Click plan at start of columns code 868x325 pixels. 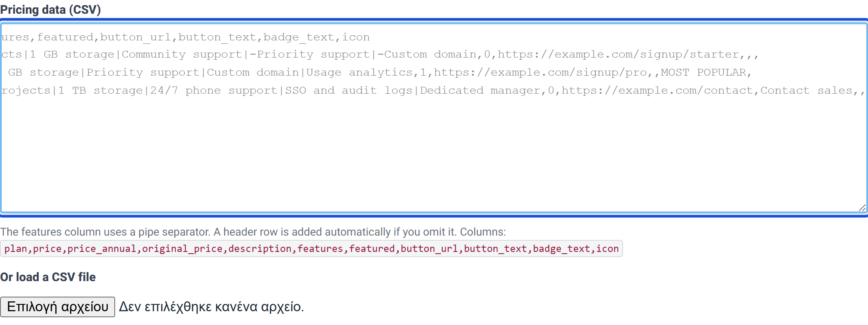tap(15, 248)
